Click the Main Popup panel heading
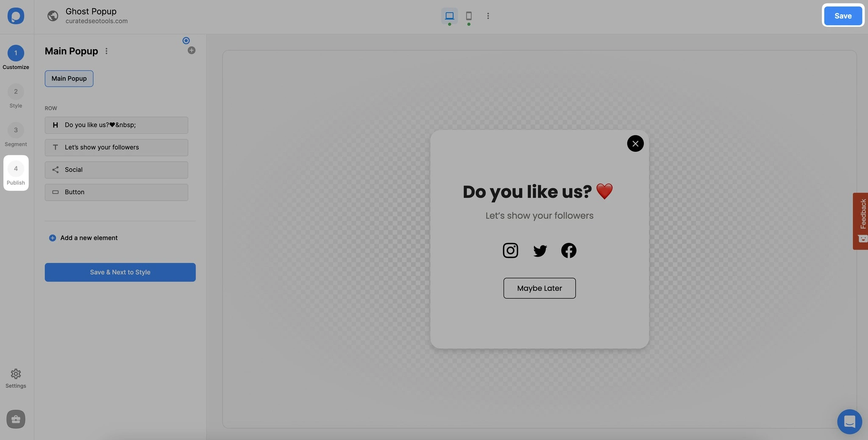The height and width of the screenshot is (440, 868). point(71,51)
